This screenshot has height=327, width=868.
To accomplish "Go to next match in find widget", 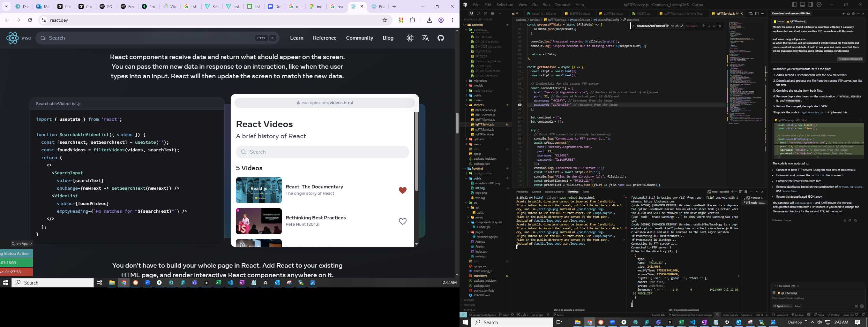I will pyautogui.click(x=709, y=26).
